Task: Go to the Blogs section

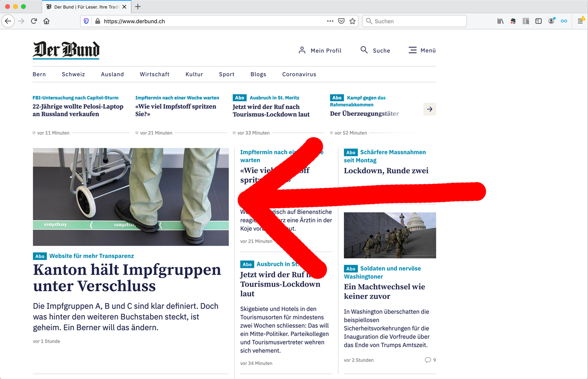Action: [258, 74]
